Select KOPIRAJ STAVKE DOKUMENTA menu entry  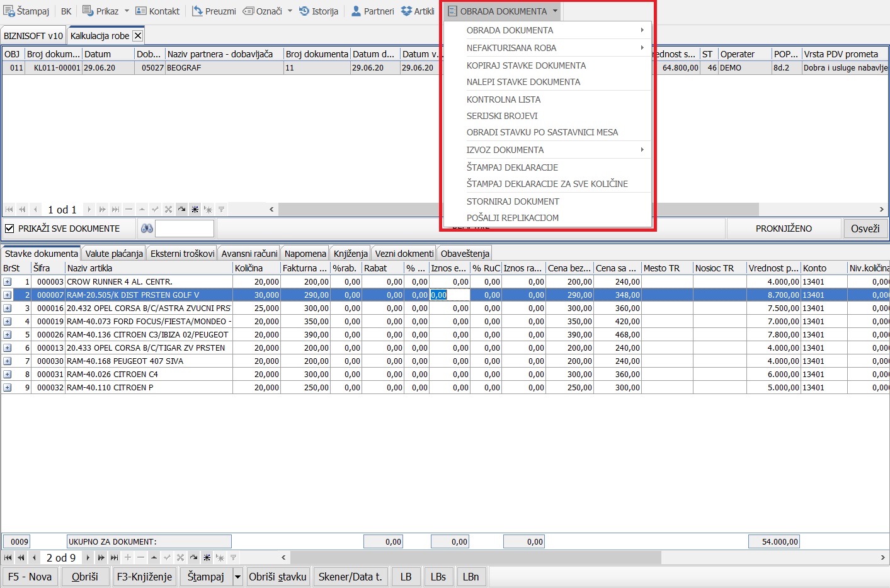click(548, 65)
